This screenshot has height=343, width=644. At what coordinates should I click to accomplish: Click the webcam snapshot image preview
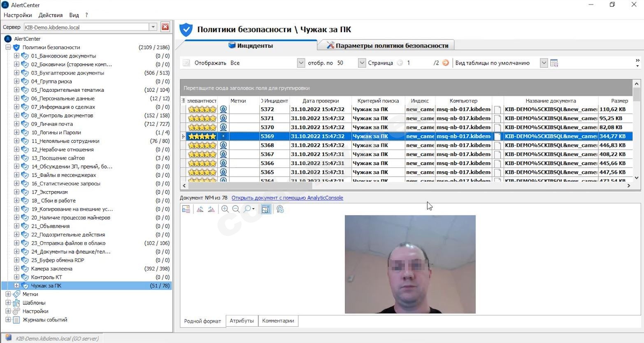click(410, 264)
